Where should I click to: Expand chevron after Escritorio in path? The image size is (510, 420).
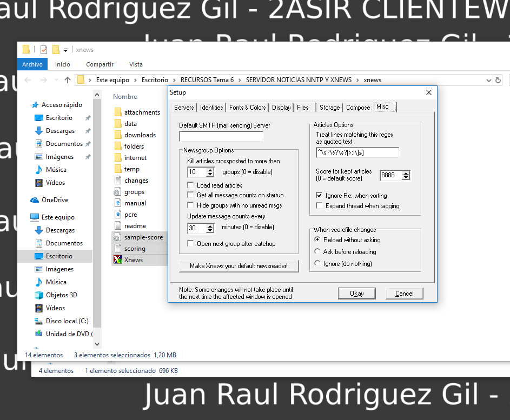[174, 80]
